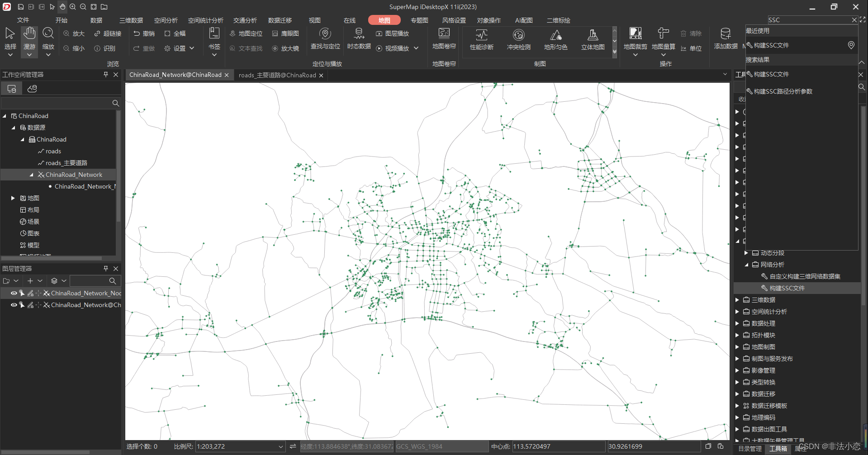
Task: Collapse 网络分析 toolbox folder
Action: [x=746, y=265]
